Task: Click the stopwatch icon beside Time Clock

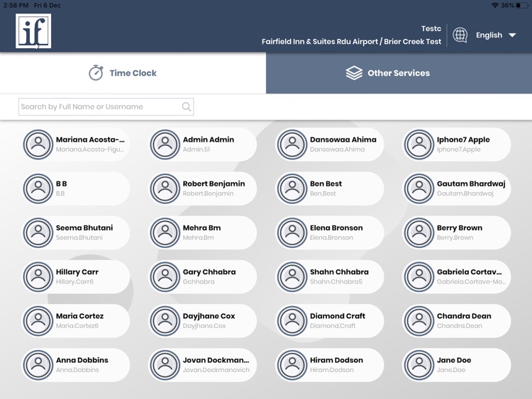Action: point(96,72)
